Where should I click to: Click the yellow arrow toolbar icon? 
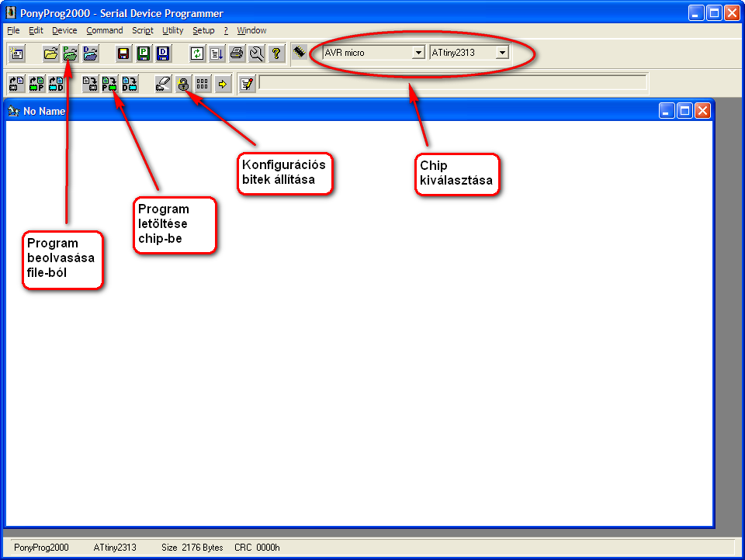point(223,84)
